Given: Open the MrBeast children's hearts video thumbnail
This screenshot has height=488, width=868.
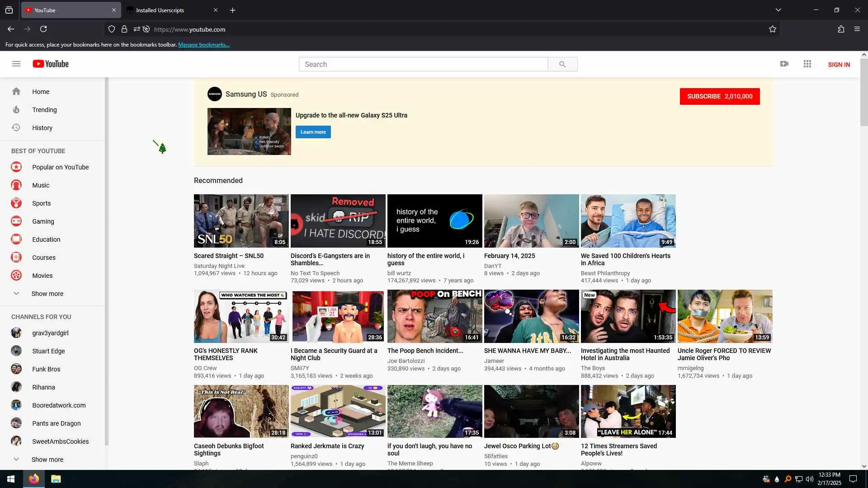Looking at the screenshot, I should (628, 221).
